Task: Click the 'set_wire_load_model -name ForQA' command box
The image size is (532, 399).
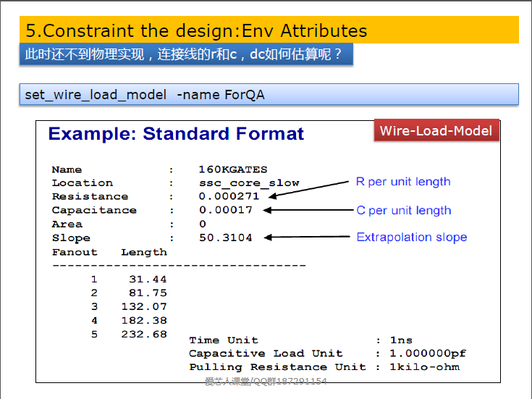Action: 269,94
